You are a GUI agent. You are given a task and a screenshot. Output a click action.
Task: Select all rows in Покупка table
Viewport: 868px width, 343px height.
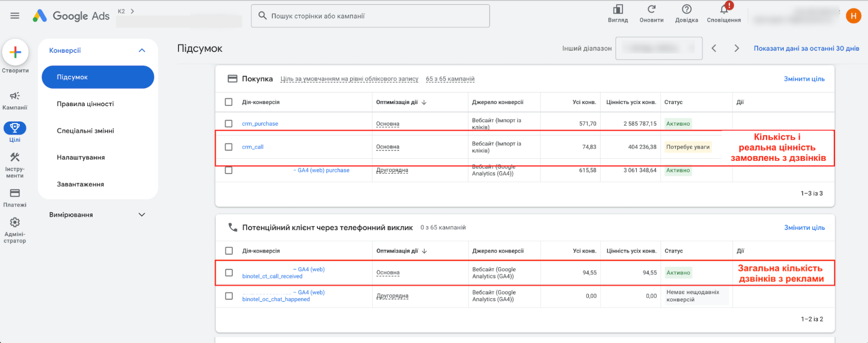tap(228, 102)
